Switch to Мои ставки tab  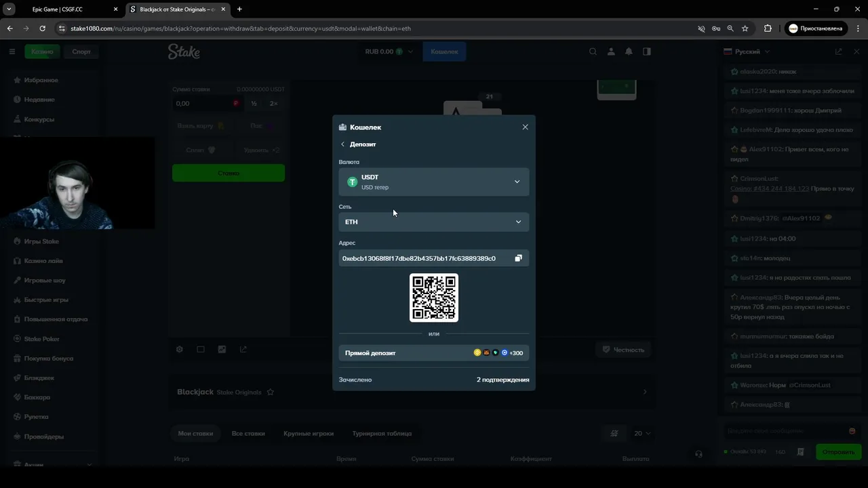(x=195, y=433)
